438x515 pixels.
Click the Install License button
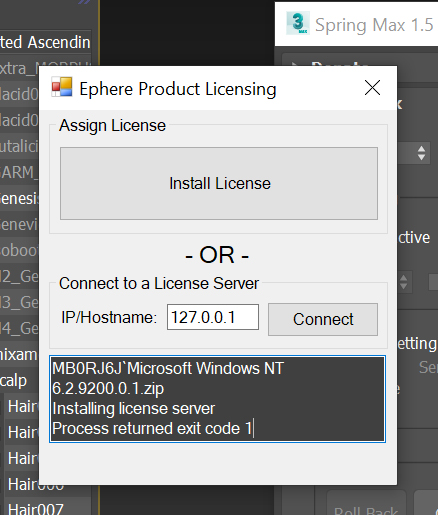click(219, 183)
